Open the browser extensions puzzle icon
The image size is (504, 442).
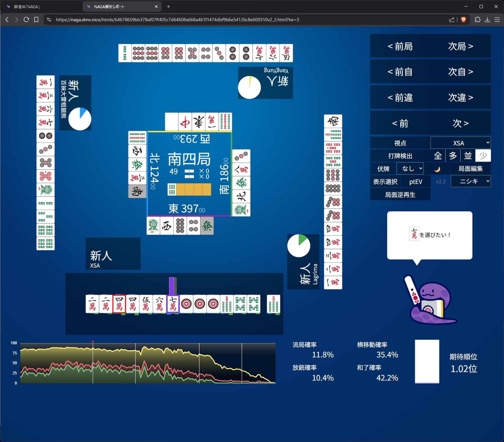click(x=478, y=20)
